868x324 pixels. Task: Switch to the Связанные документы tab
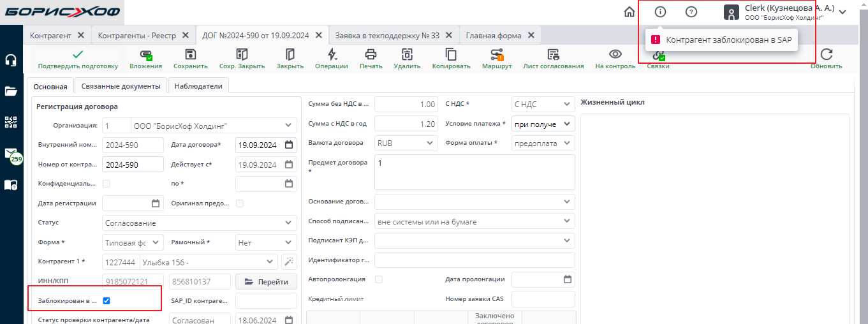click(x=121, y=86)
